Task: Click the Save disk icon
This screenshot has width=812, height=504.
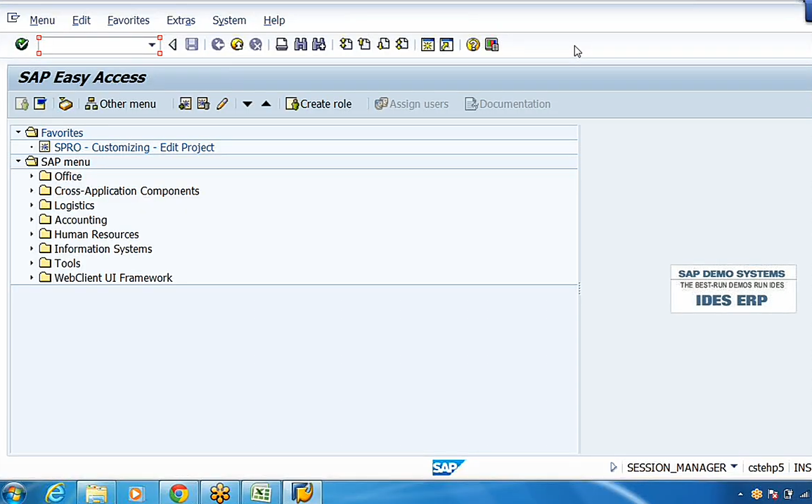Action: [192, 44]
